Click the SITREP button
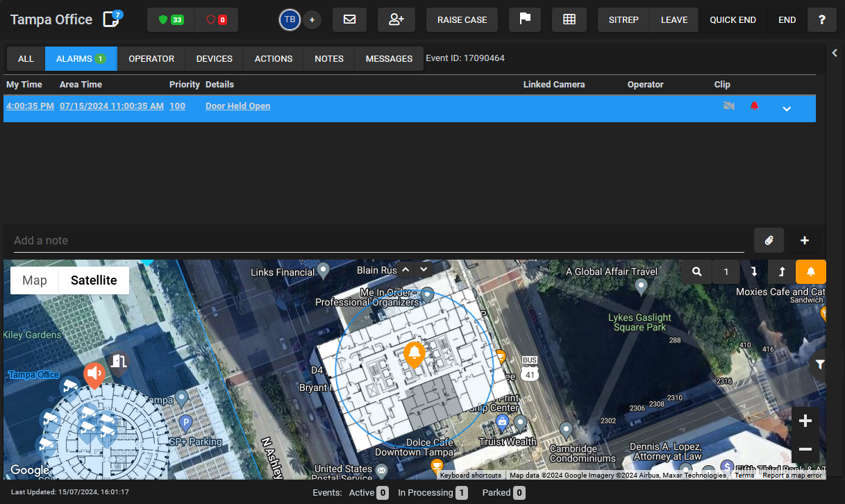 tap(624, 20)
